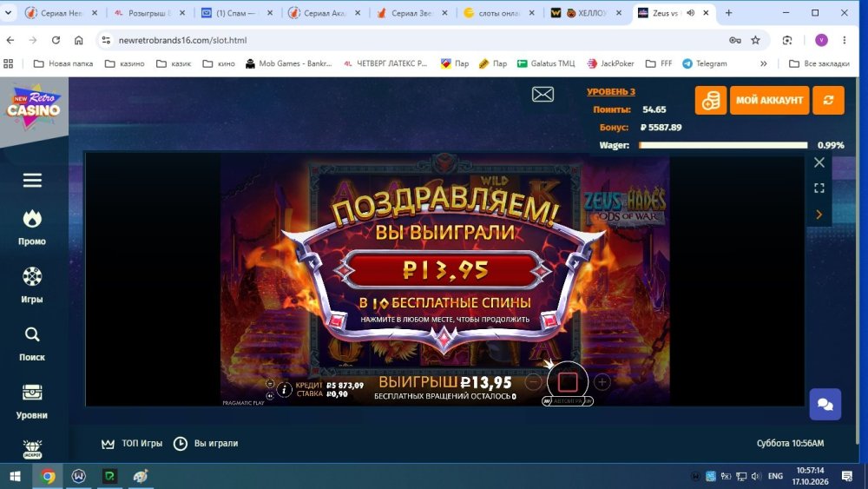Open the Вы играли list
Image resolution: width=868 pixels, height=489 pixels.
click(206, 444)
